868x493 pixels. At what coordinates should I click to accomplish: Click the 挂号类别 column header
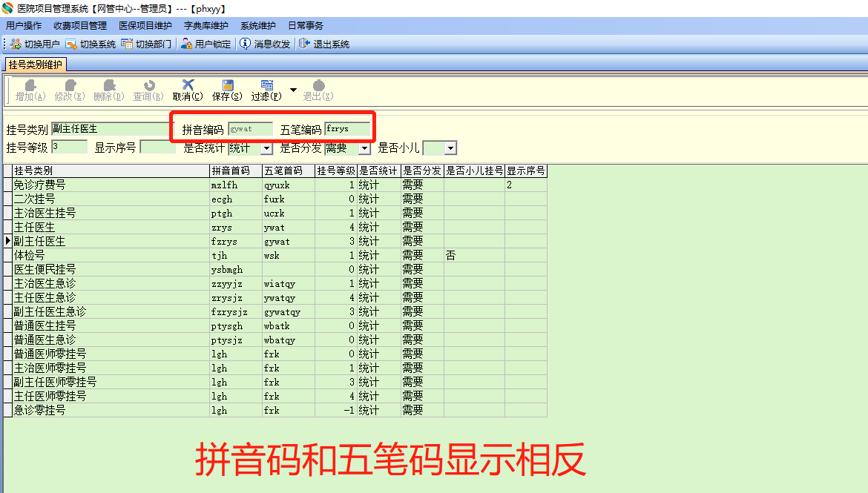[111, 171]
